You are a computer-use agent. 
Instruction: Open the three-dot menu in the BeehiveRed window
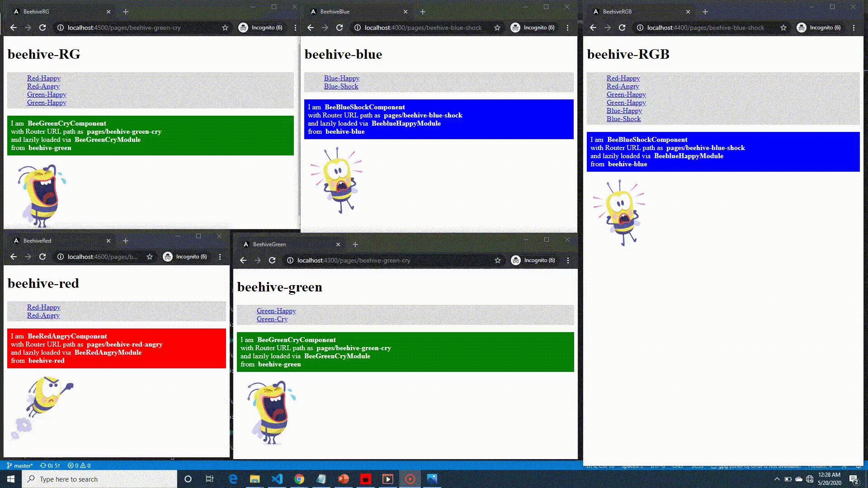coord(220,256)
